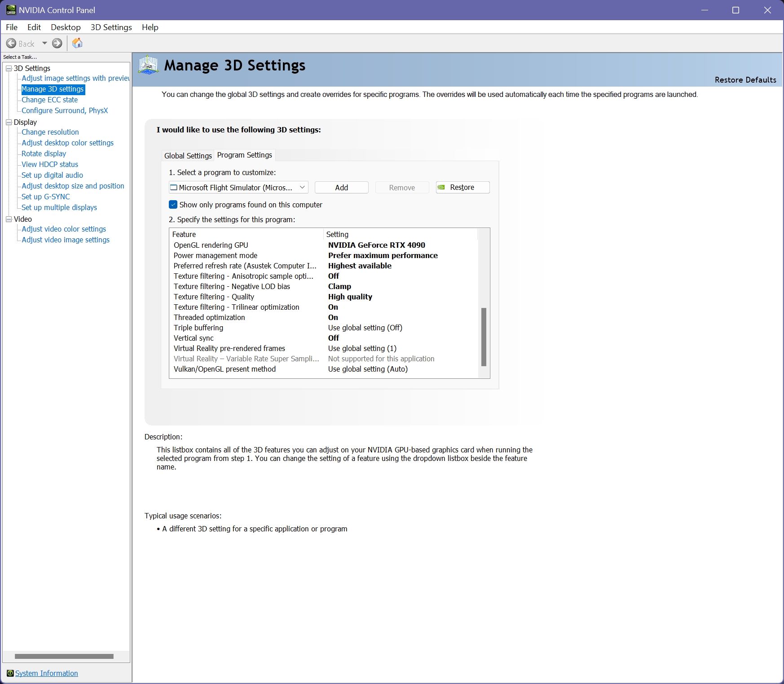Screen dimensions: 784x684
Task: Click the Restore button with NVIDIA logo
Action: coord(462,188)
